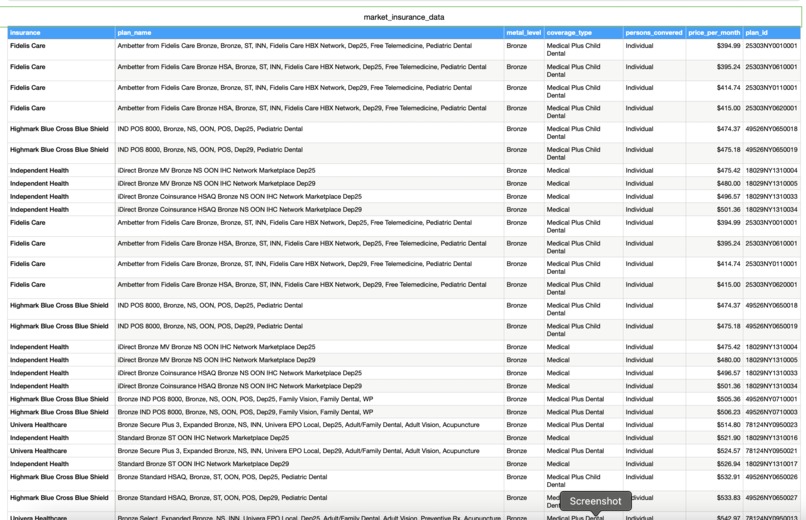The width and height of the screenshot is (806, 520).
Task: Click the $524.57 price cell
Action: tap(728, 451)
